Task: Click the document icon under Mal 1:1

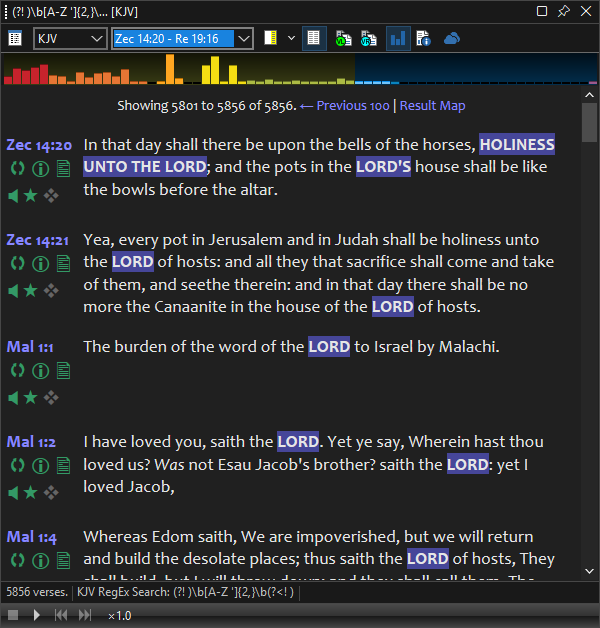Action: pyautogui.click(x=63, y=370)
